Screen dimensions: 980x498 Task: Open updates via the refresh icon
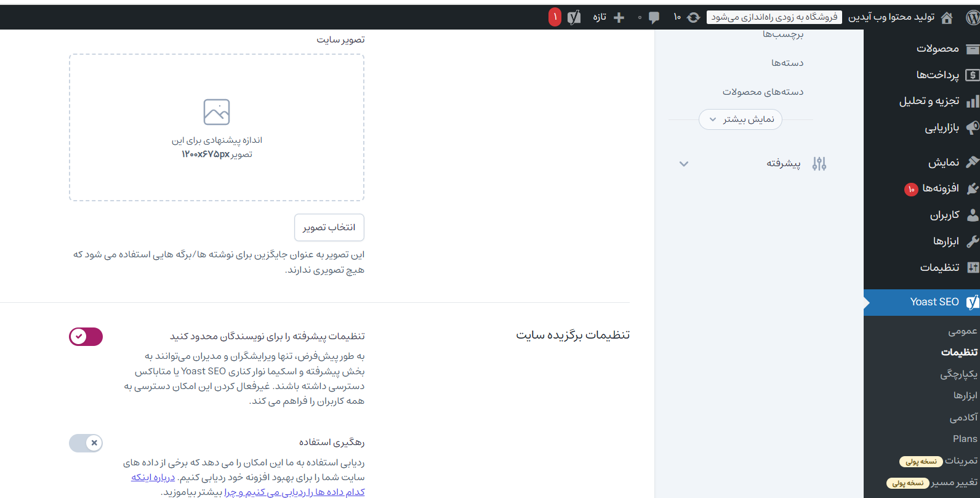coord(694,17)
